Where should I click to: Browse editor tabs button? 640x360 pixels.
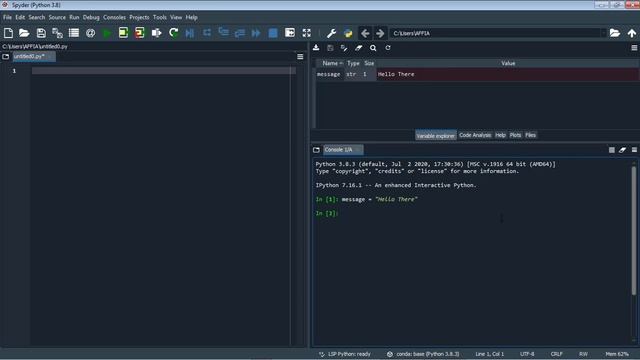coord(6,57)
